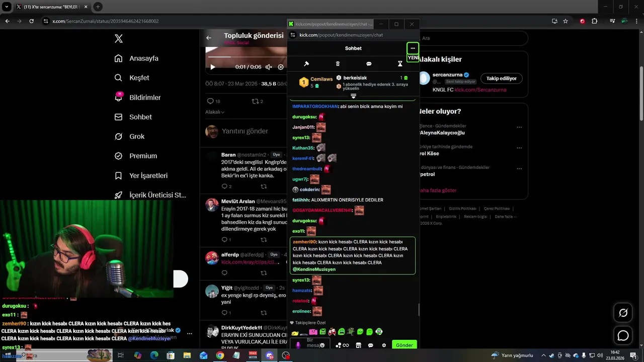Open Grok floating button at bottom right
This screenshot has width=644, height=362.
[623, 313]
